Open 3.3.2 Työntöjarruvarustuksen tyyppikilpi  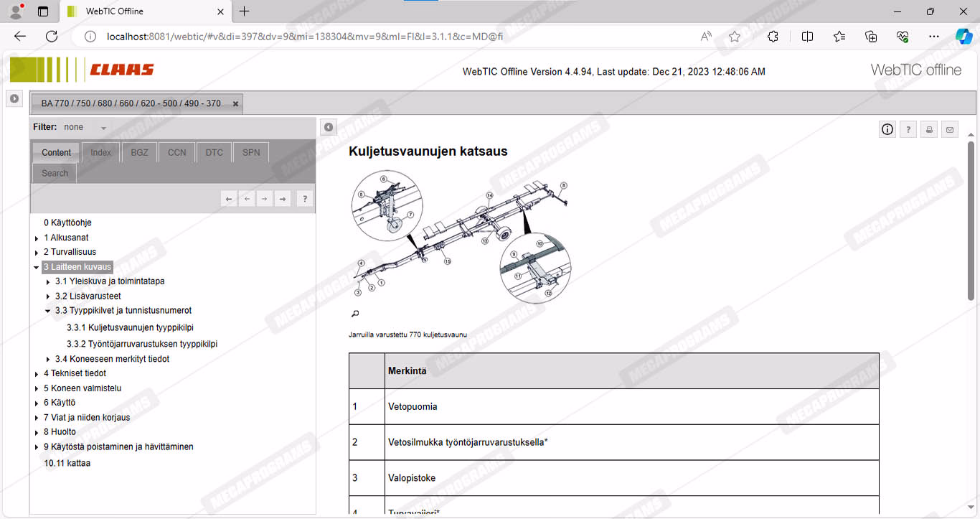click(x=141, y=344)
